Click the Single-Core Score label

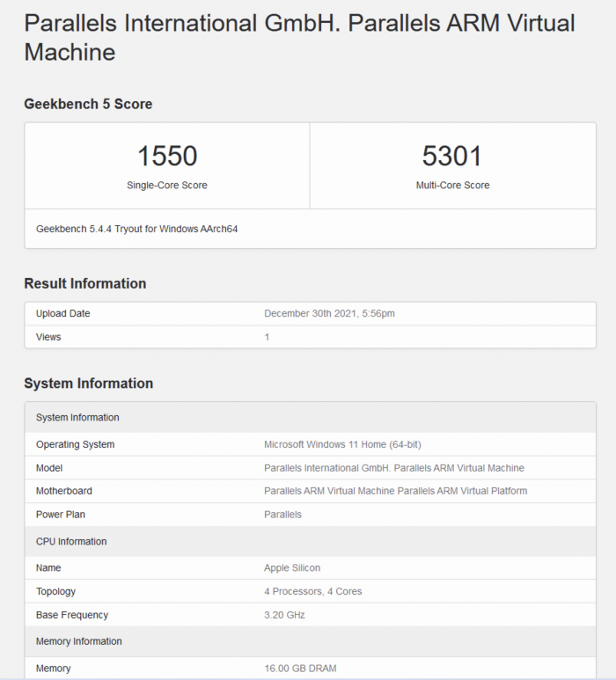(167, 186)
